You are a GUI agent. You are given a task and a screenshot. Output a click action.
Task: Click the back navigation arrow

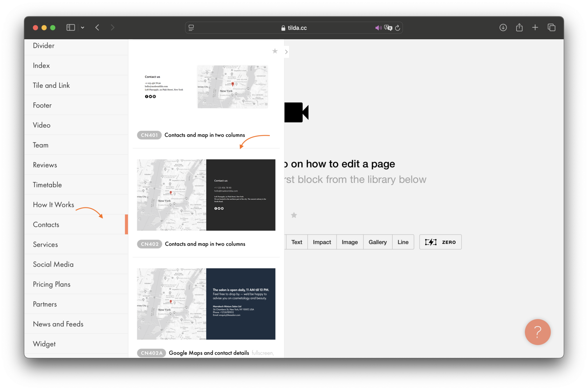tap(97, 27)
